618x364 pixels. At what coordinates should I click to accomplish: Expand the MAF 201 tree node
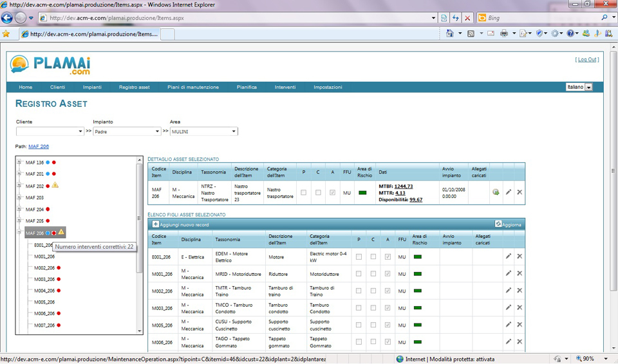[x=19, y=174]
